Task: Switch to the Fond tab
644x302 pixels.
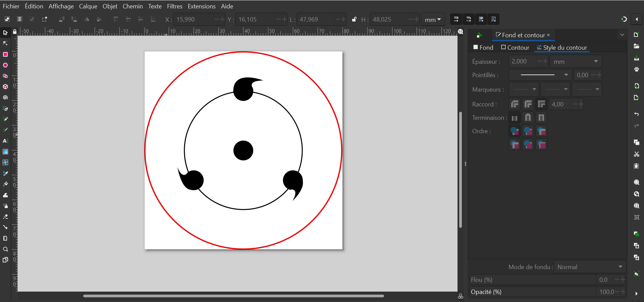Action: [483, 48]
